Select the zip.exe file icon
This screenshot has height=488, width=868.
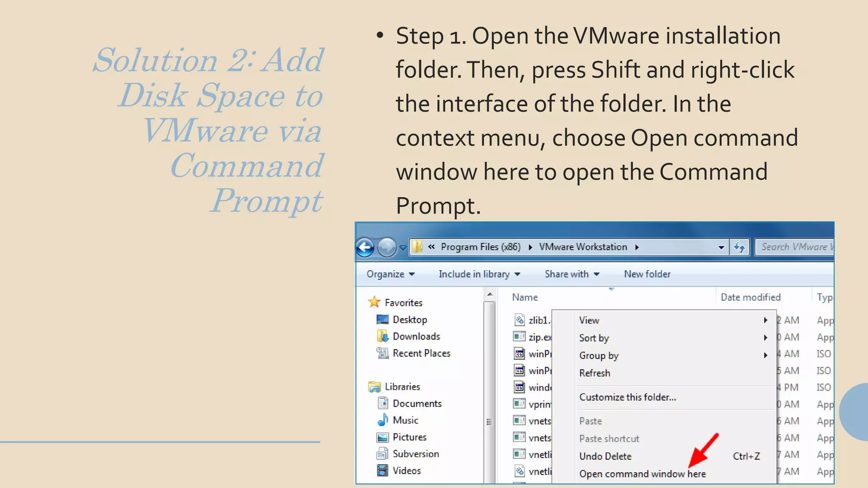520,337
